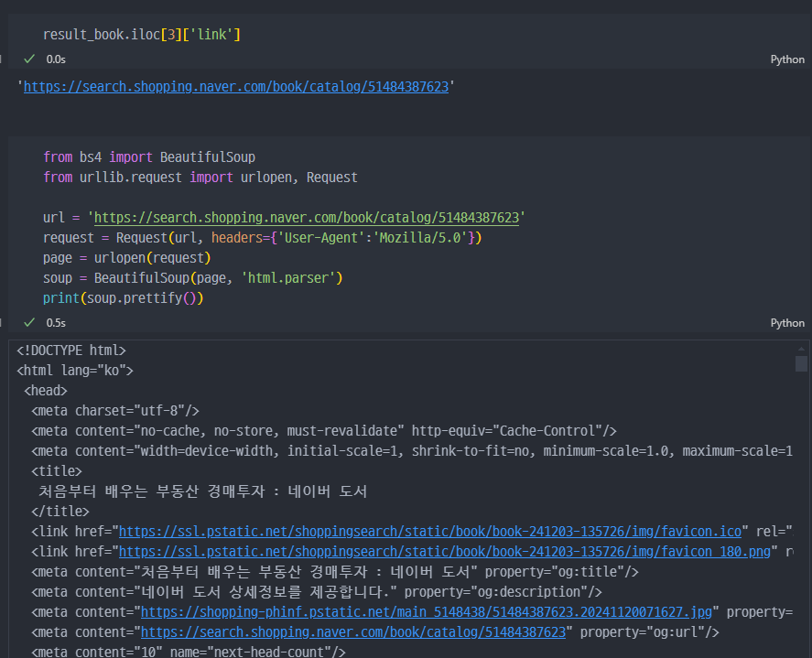This screenshot has height=658, width=812.
Task: Click the 0.0s execution time text
Action: [x=56, y=59]
